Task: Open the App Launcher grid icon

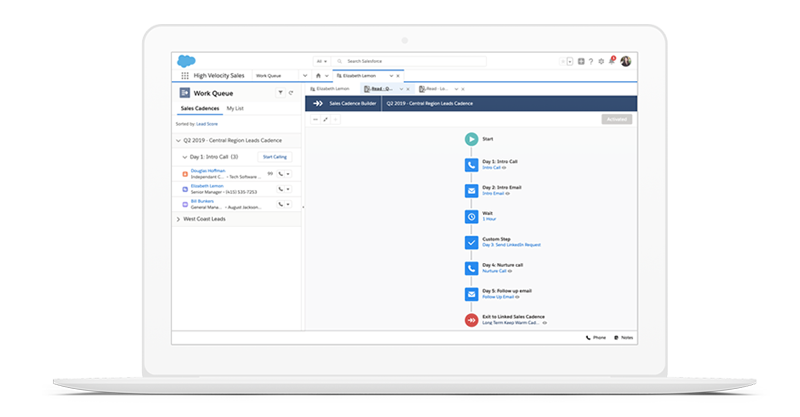Action: [185, 76]
